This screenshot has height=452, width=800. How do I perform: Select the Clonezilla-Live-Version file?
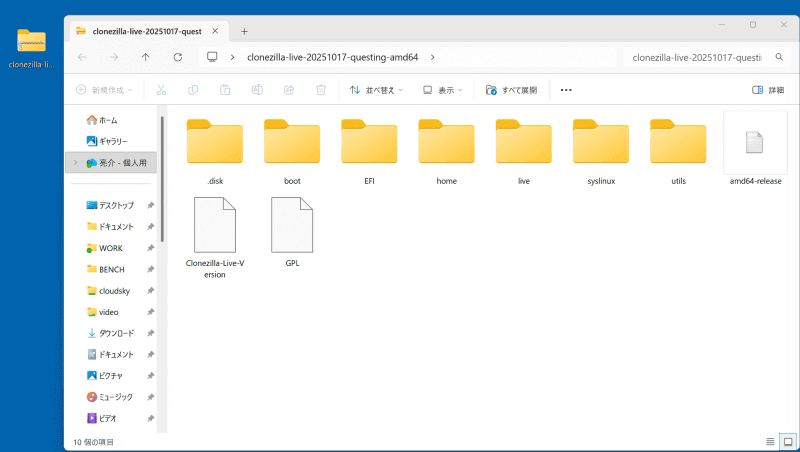(x=215, y=238)
